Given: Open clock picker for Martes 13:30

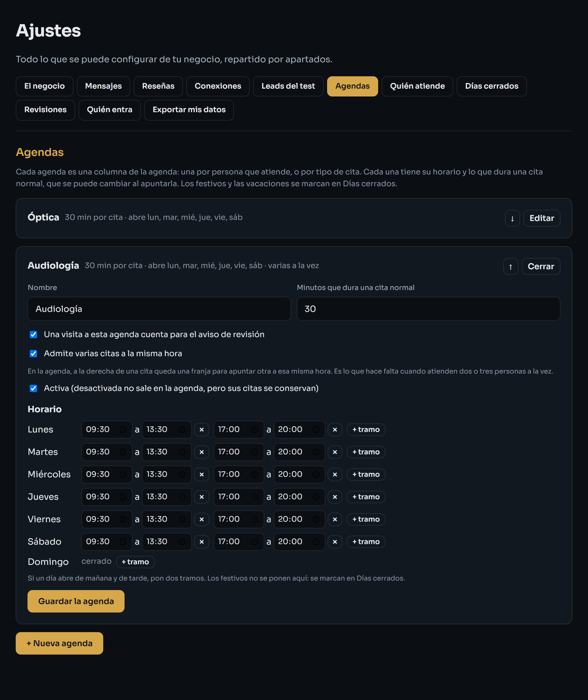Looking at the screenshot, I should tap(182, 452).
